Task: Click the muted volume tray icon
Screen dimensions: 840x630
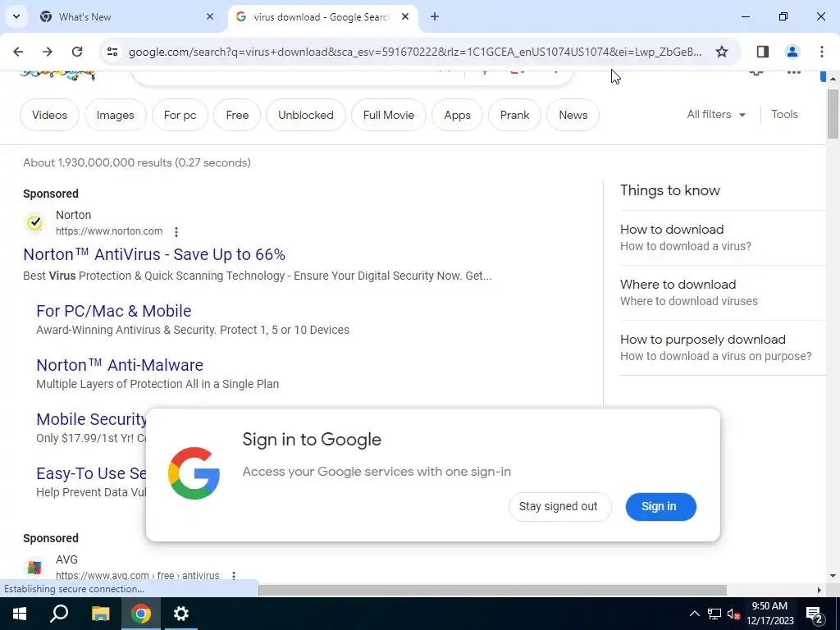Action: (x=734, y=614)
